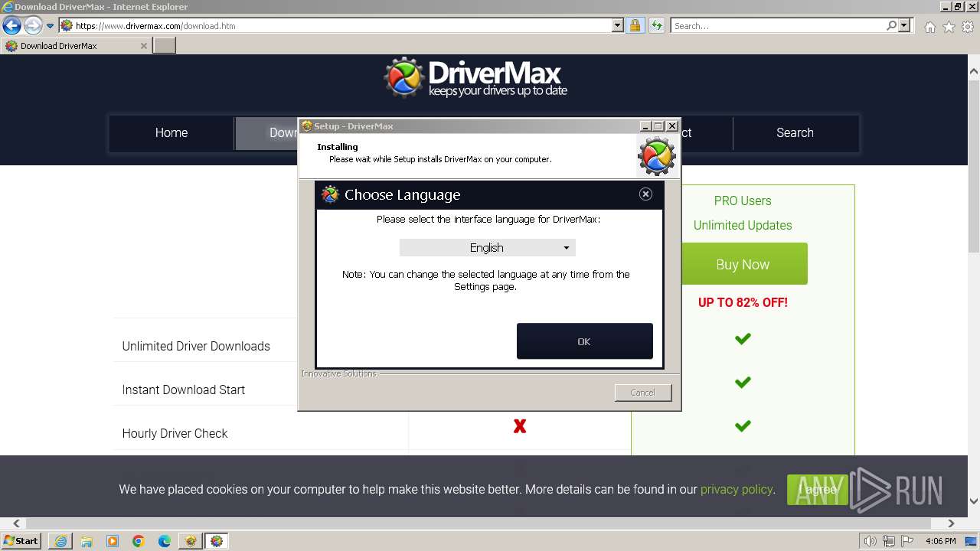Image resolution: width=980 pixels, height=551 pixels.
Task: Click the Windows Start button
Action: coord(21,540)
